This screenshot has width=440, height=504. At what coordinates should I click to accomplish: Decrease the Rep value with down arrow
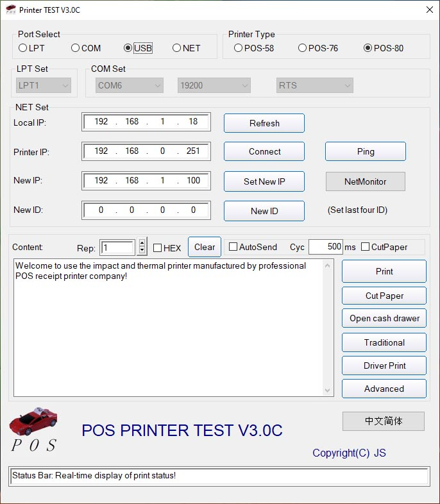pyautogui.click(x=142, y=250)
